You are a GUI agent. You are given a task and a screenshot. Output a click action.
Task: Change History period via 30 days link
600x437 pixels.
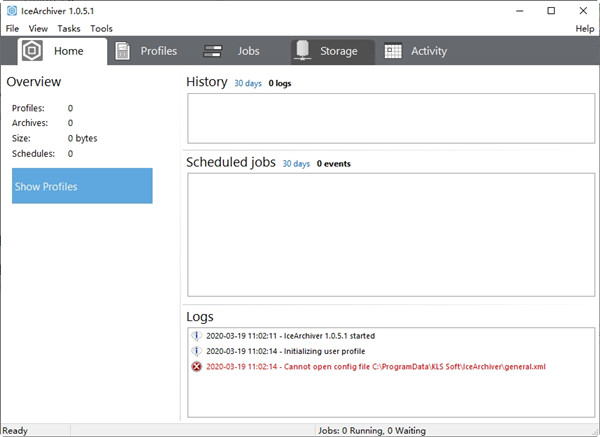(x=247, y=84)
